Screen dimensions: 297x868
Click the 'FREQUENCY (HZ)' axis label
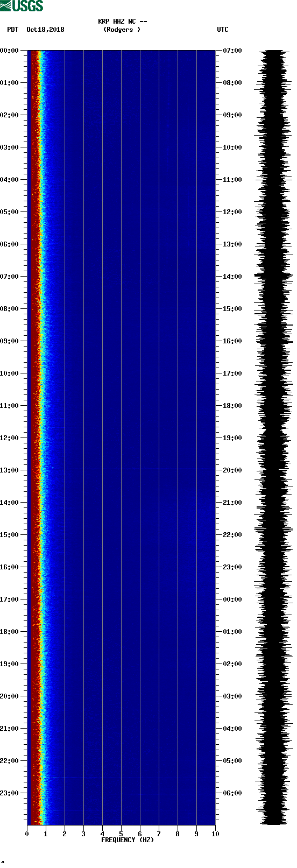tap(128, 840)
